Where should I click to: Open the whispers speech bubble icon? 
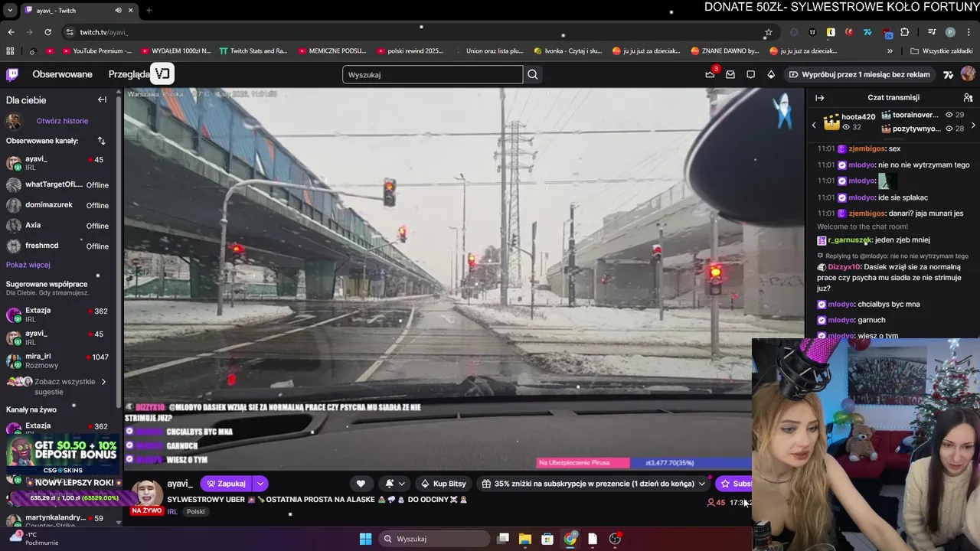coord(750,74)
